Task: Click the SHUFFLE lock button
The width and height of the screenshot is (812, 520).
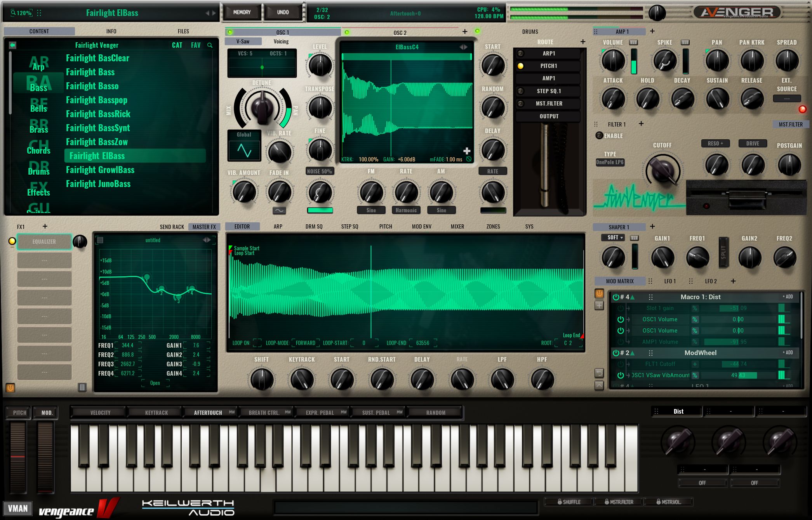Action: 569,502
